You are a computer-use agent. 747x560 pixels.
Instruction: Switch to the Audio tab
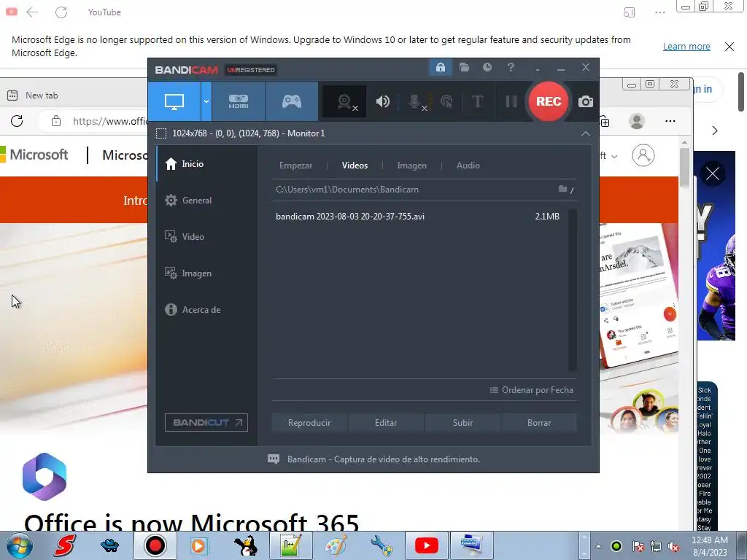tap(468, 166)
